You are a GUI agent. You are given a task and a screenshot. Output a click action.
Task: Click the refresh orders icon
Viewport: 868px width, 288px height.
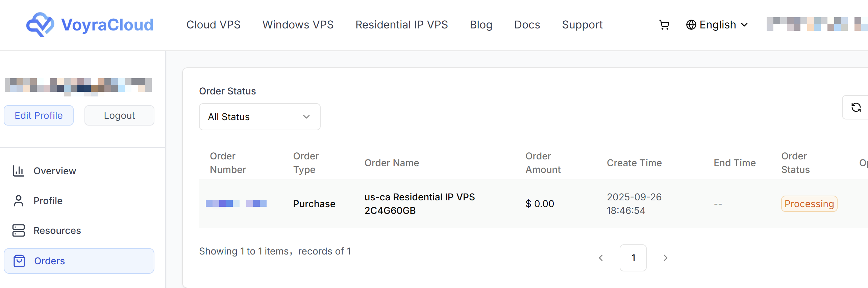pos(856,107)
